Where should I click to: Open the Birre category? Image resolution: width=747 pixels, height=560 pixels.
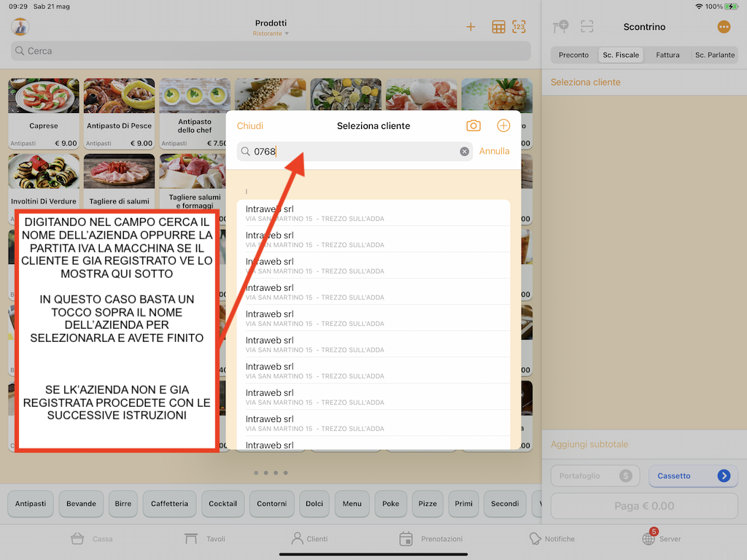pos(123,503)
